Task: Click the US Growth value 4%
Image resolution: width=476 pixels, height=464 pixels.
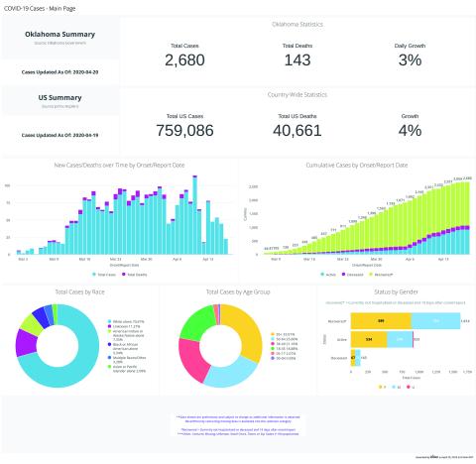Action: point(410,130)
